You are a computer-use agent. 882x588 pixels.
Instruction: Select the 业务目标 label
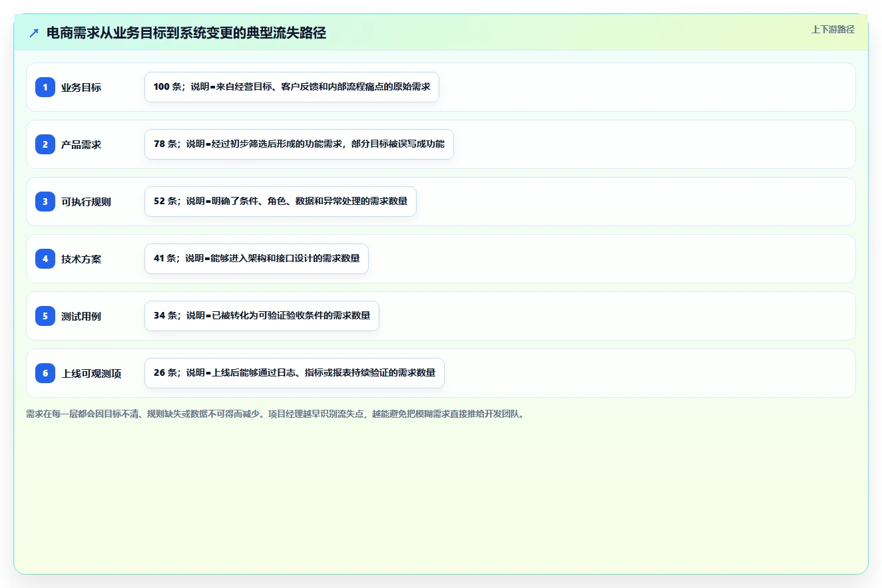coord(81,87)
